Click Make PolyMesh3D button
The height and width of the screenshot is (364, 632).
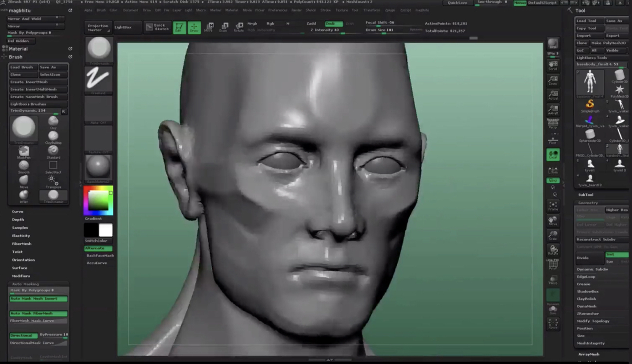pos(609,43)
